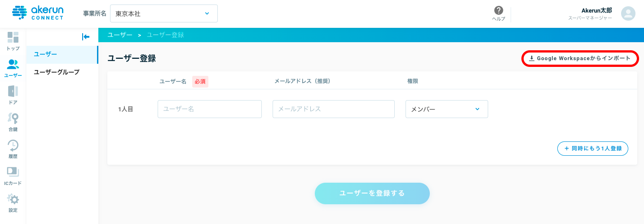Click the ユーザーを登録する button
644x224 pixels.
(372, 193)
